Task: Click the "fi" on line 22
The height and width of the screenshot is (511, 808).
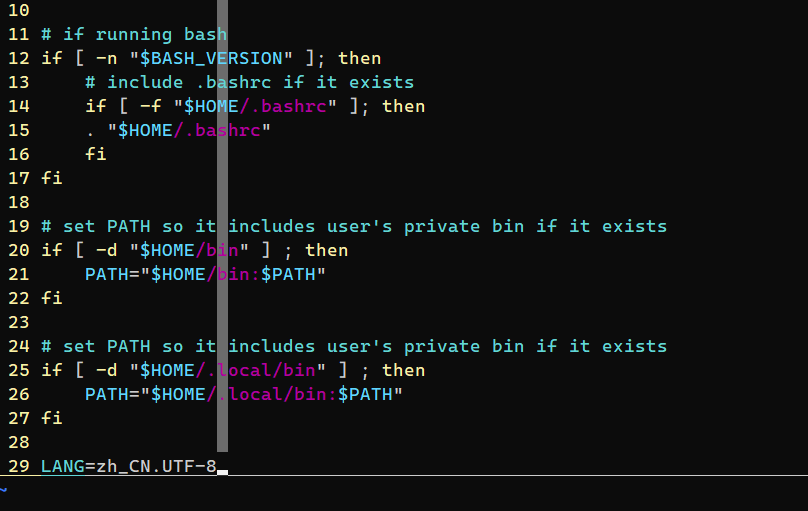Action: pos(52,298)
